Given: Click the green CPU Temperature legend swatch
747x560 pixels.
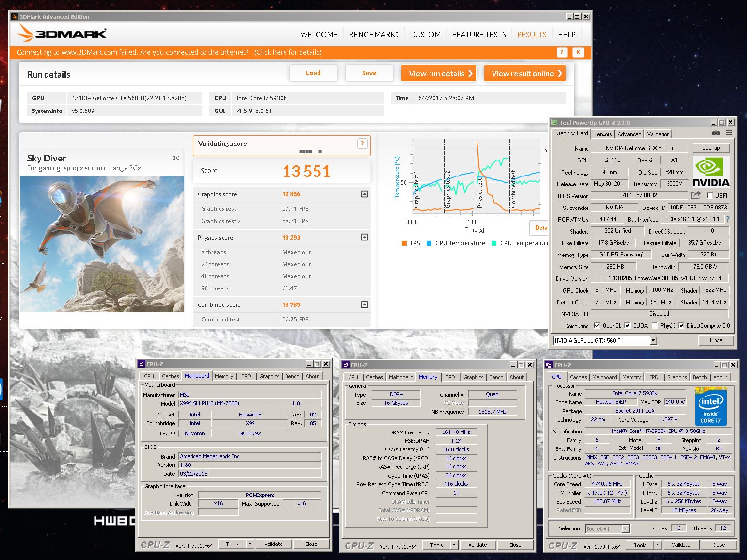Looking at the screenshot, I should point(493,243).
